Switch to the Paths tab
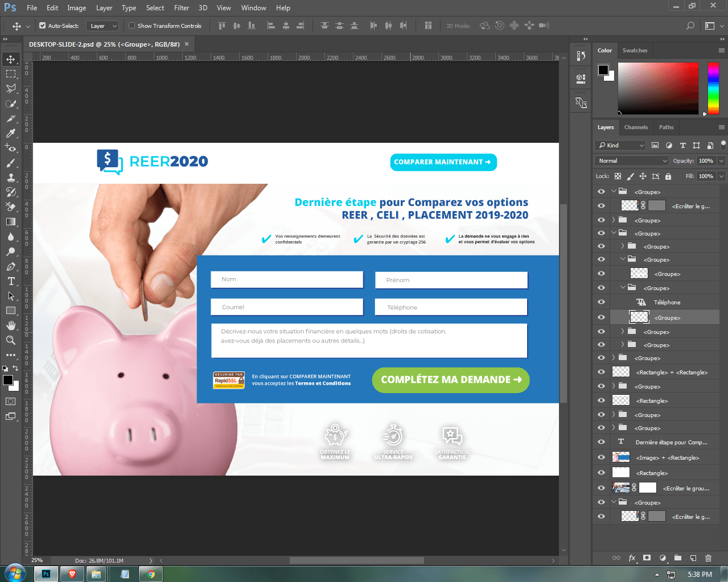 click(666, 127)
